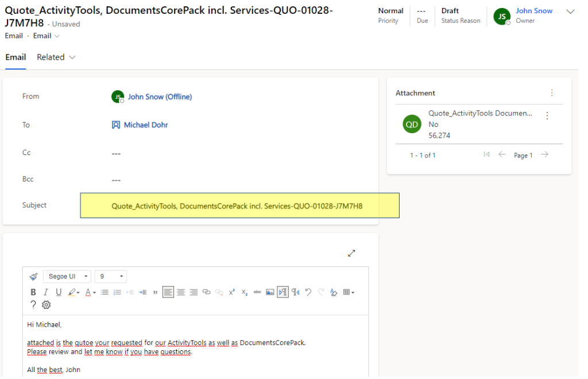
Task: Open the Segoe UI font dropdown
Action: tap(67, 276)
